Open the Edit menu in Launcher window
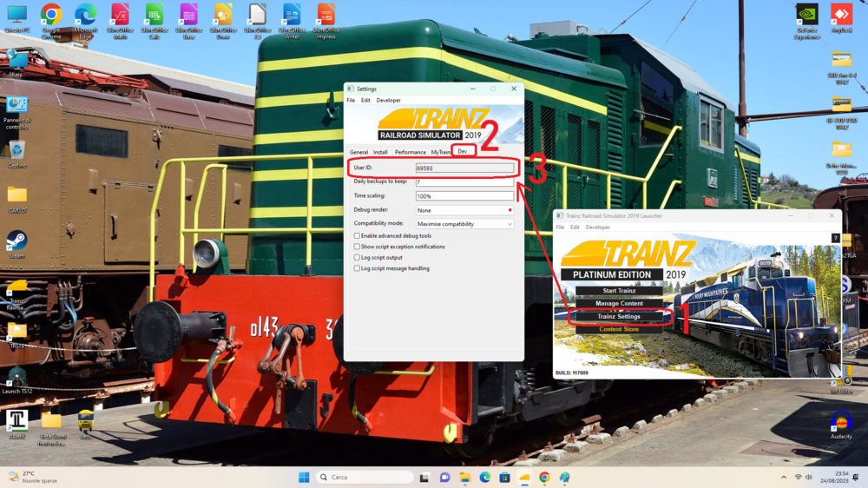This screenshot has width=868, height=488. [575, 228]
